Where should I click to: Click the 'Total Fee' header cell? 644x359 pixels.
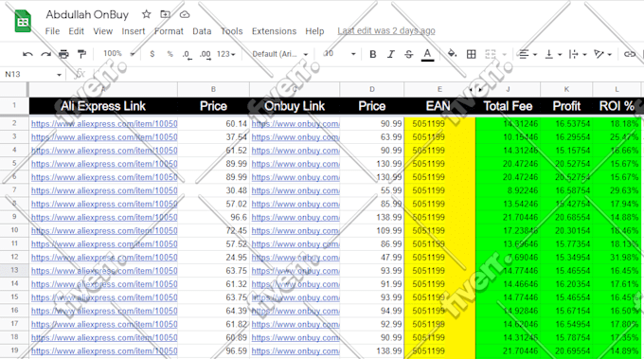pos(508,106)
